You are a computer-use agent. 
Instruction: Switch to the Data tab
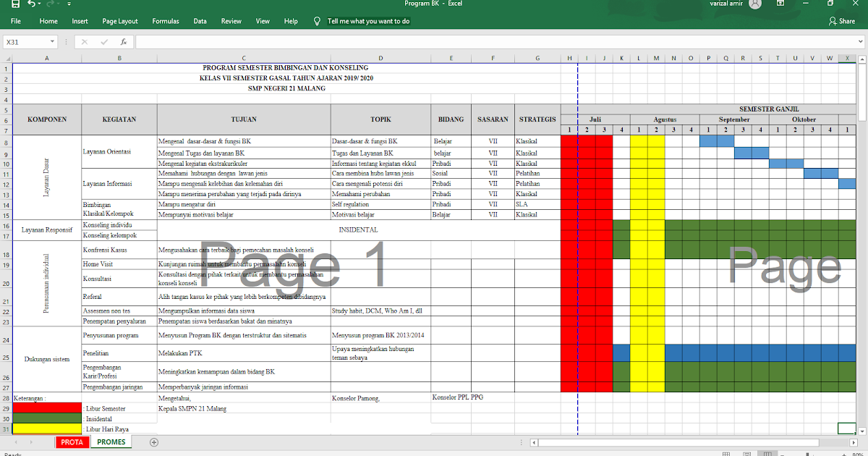pyautogui.click(x=200, y=21)
